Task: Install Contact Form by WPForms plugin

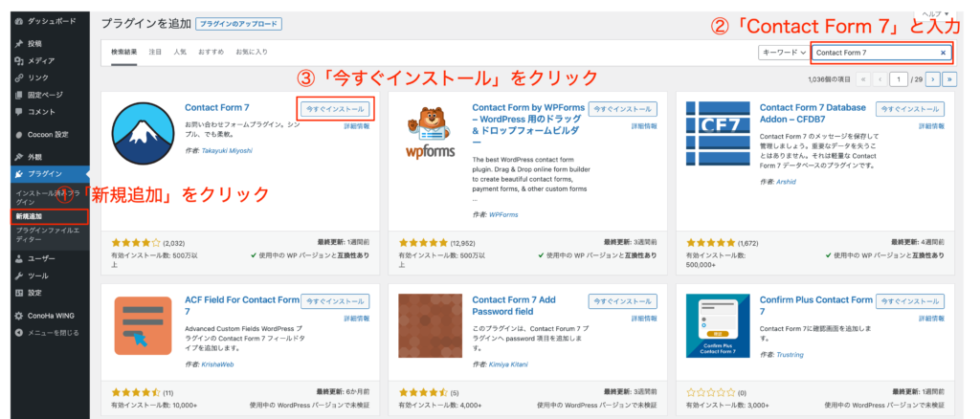Action: coord(622,109)
